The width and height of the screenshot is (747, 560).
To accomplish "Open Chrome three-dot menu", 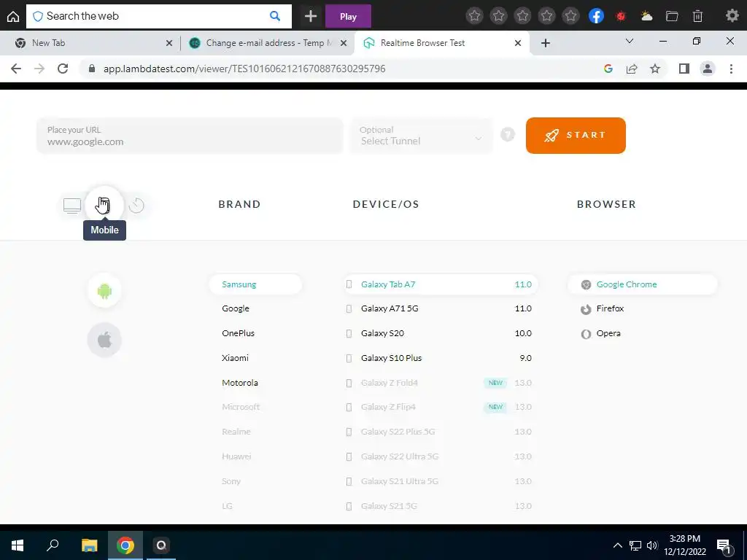I will pyautogui.click(x=731, y=69).
